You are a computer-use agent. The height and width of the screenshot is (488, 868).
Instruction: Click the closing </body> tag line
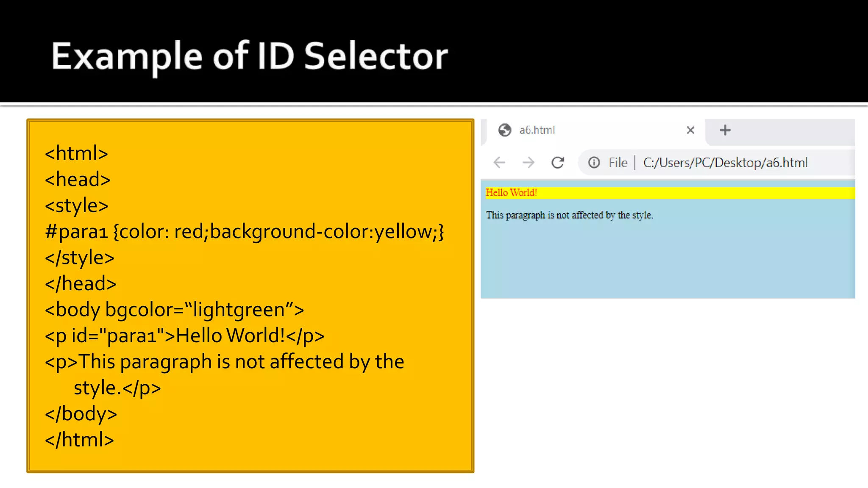click(81, 414)
